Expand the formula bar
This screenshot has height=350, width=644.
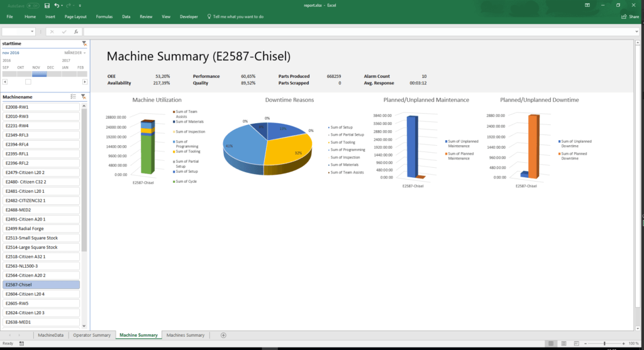pyautogui.click(x=635, y=31)
